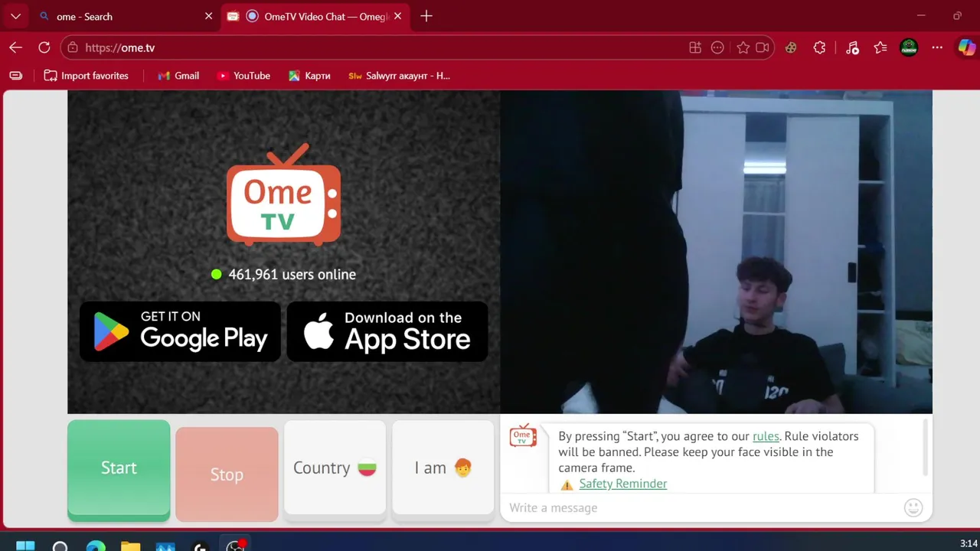View site information lock icon
Image resolution: width=980 pixels, height=551 pixels.
point(73,47)
